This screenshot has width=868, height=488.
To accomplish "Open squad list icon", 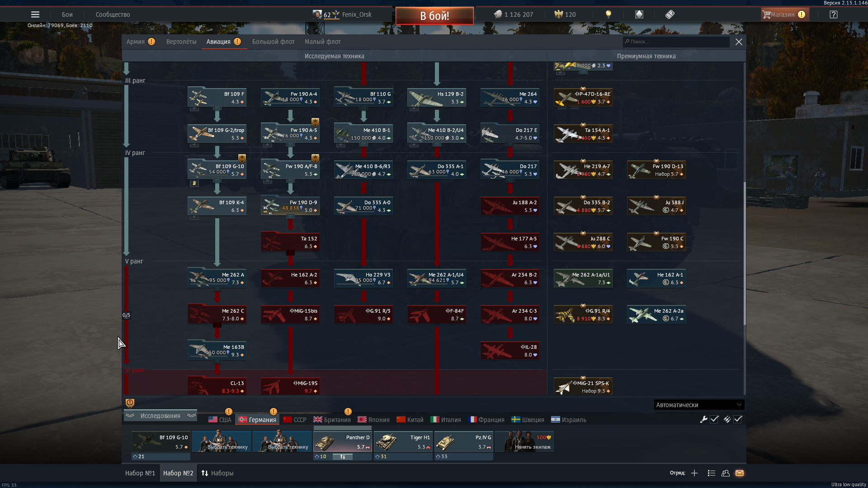I will 712,473.
